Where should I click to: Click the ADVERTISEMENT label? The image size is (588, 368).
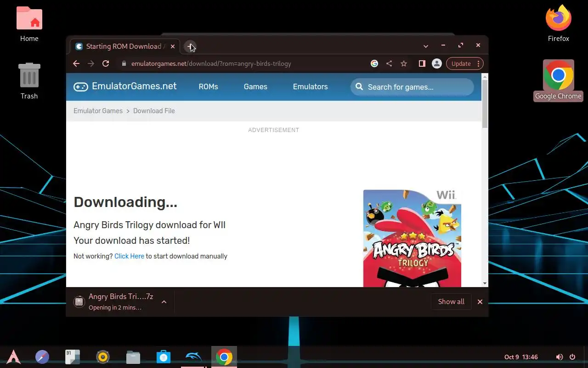[274, 130]
